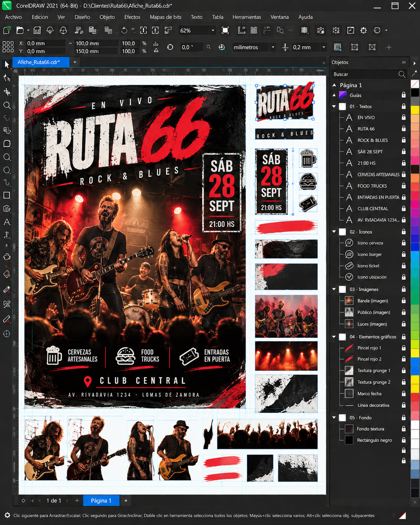Image resolution: width=420 pixels, height=525 pixels.
Task: Collapse the 02 - Íconos layer
Action: (334, 232)
